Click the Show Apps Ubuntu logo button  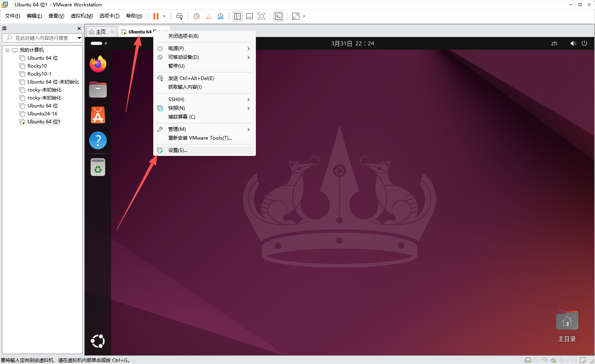pos(98,341)
